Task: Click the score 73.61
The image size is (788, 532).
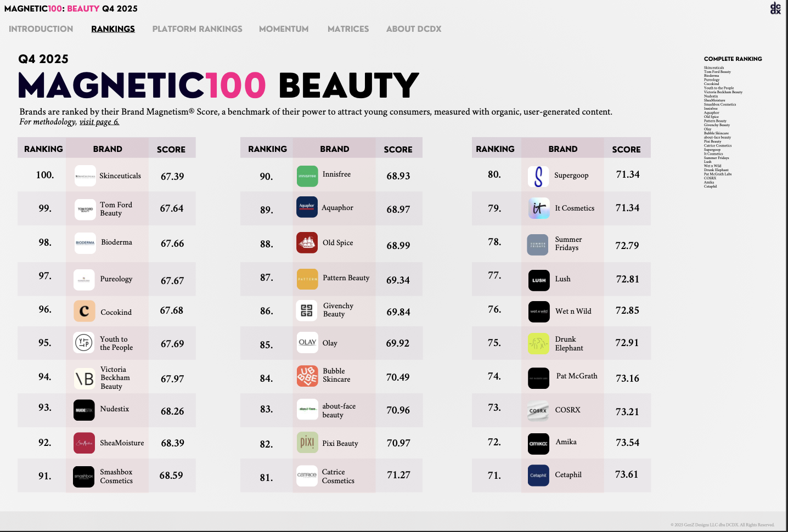Action: 627,474
